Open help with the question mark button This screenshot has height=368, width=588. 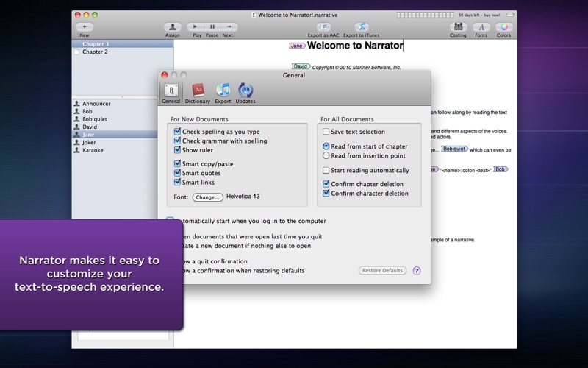[417, 271]
